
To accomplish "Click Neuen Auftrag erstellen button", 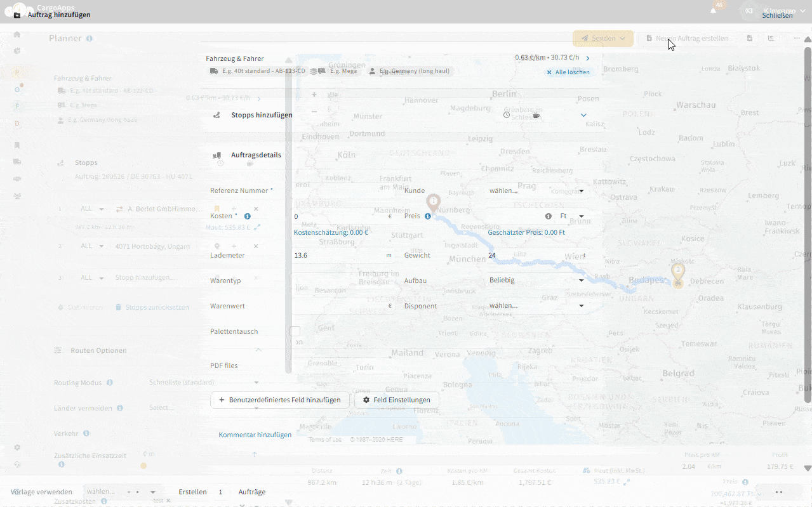I will tap(687, 39).
